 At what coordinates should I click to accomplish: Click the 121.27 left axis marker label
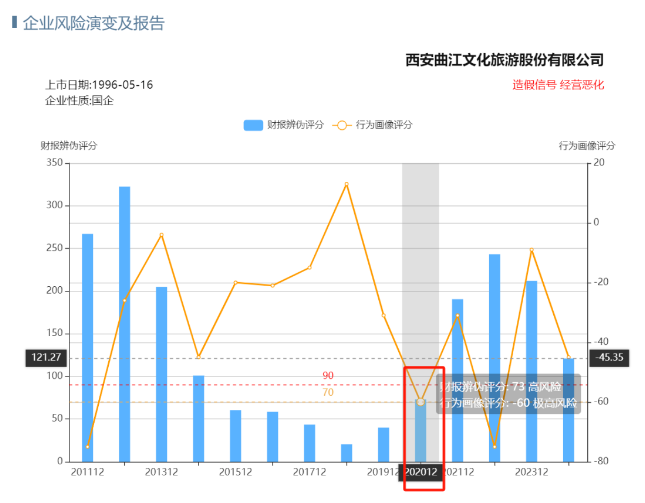click(46, 358)
